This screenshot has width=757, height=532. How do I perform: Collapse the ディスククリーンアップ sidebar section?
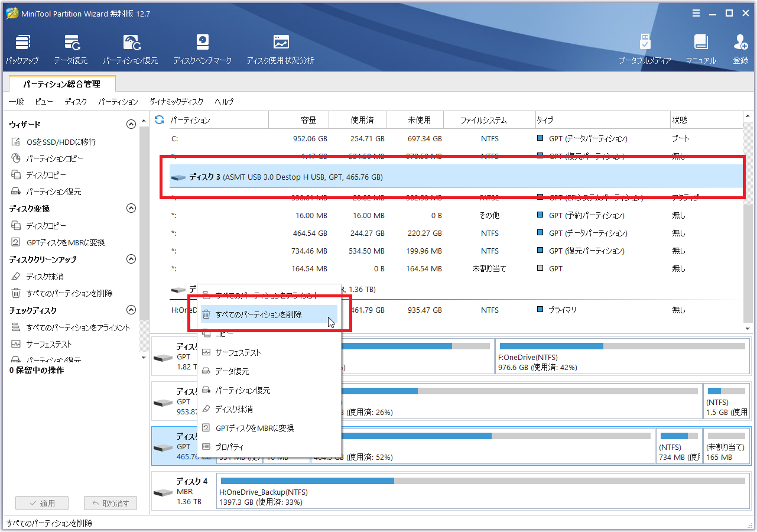[x=131, y=259]
